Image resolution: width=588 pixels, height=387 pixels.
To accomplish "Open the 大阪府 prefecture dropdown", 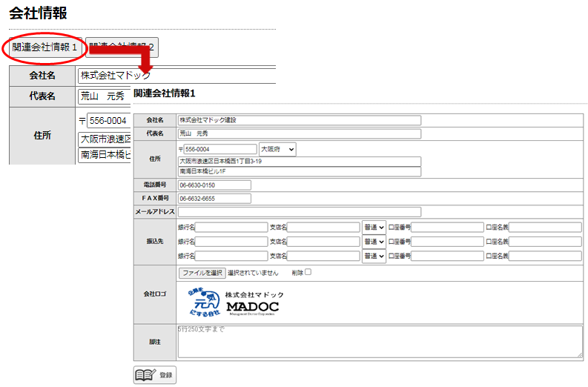I will tap(277, 150).
